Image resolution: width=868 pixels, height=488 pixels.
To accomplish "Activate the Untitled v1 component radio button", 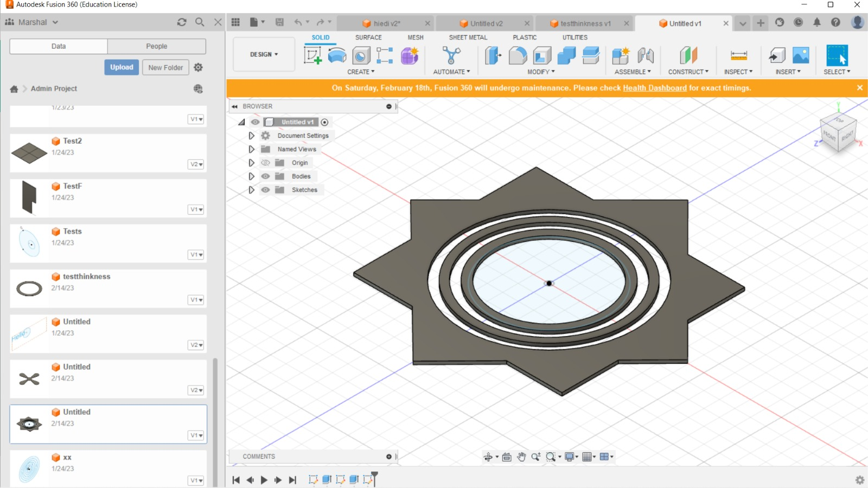I will tap(324, 122).
